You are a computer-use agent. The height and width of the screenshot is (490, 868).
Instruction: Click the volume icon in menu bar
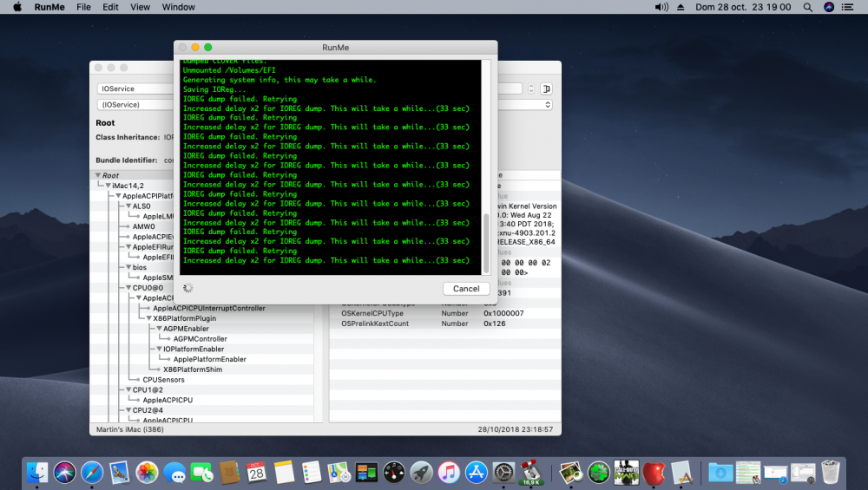[661, 7]
